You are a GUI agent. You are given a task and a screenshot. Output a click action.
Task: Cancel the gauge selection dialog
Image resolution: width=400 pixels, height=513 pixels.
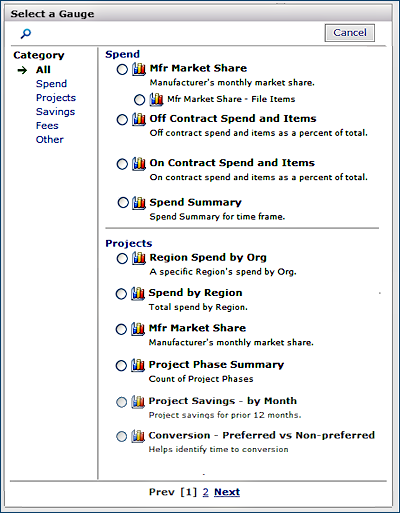coord(350,33)
